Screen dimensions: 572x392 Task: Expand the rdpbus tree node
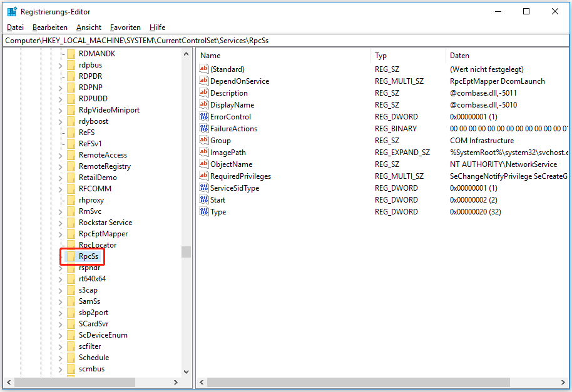(61, 65)
